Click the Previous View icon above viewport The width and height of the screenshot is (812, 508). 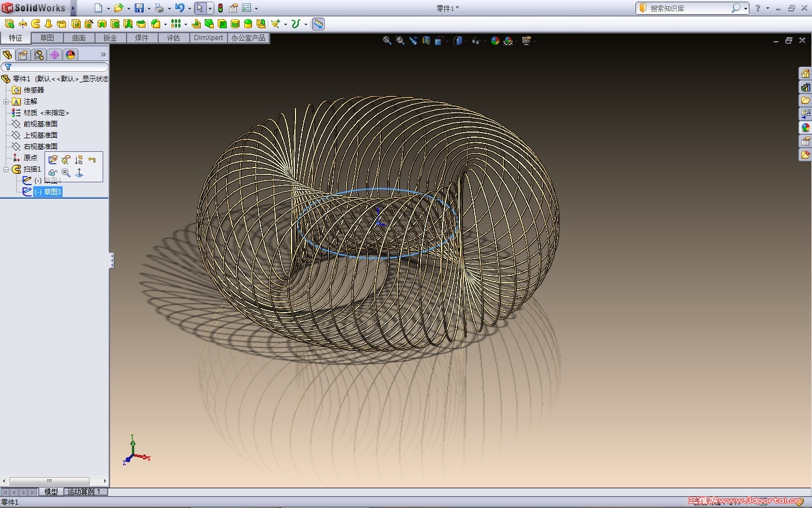click(x=413, y=41)
